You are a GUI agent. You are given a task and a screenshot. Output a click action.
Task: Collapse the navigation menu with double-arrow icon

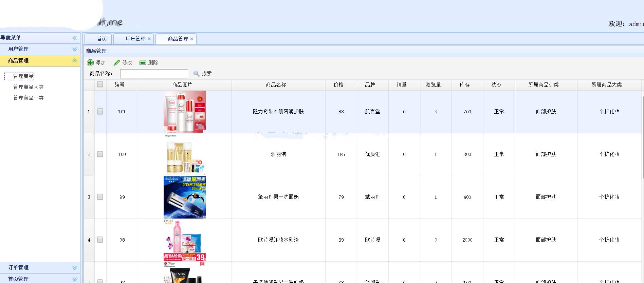coord(75,38)
